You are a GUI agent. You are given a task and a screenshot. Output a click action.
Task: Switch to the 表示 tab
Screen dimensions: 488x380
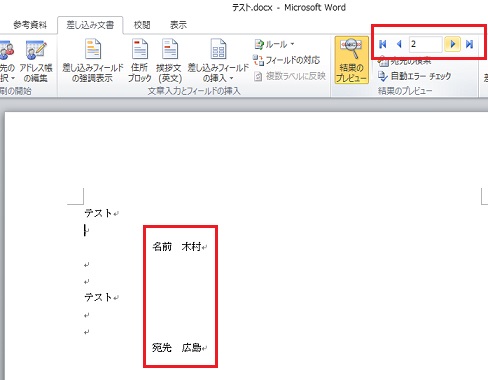pos(178,25)
